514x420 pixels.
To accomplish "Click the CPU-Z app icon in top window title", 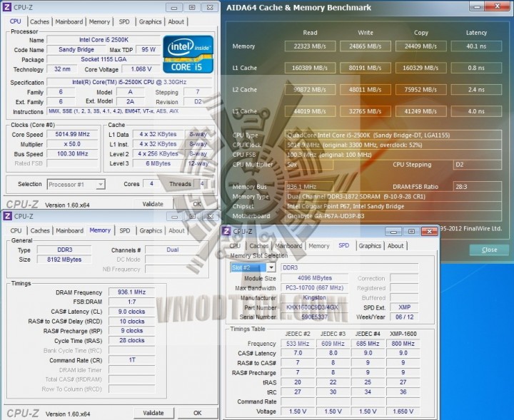I will coord(7,7).
